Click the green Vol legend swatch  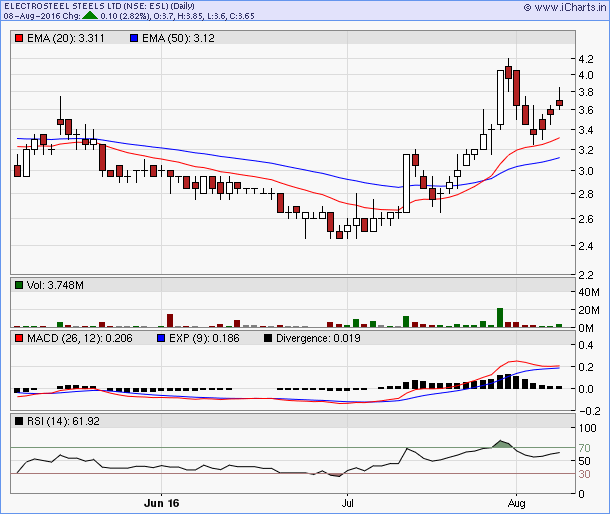click(x=19, y=285)
